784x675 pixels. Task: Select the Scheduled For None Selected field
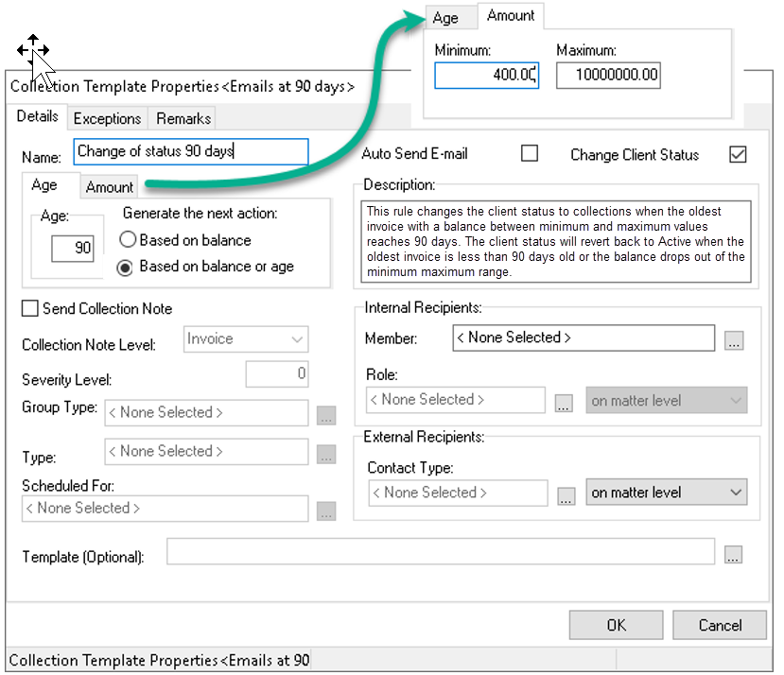click(x=165, y=509)
